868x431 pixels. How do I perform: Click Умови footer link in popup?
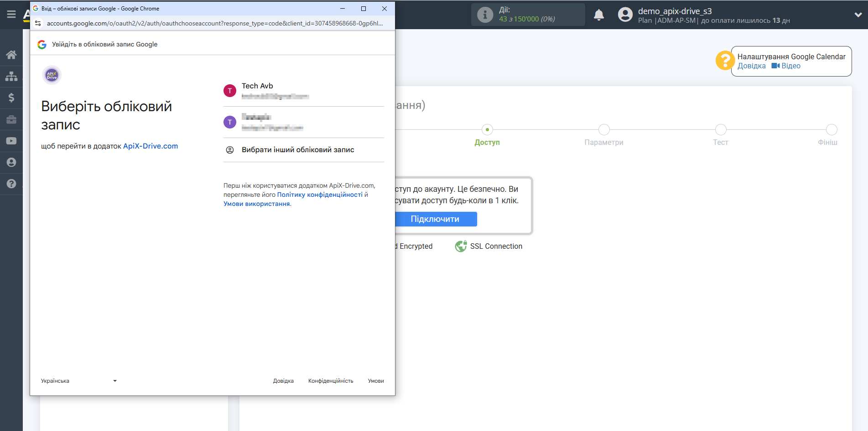pyautogui.click(x=376, y=381)
